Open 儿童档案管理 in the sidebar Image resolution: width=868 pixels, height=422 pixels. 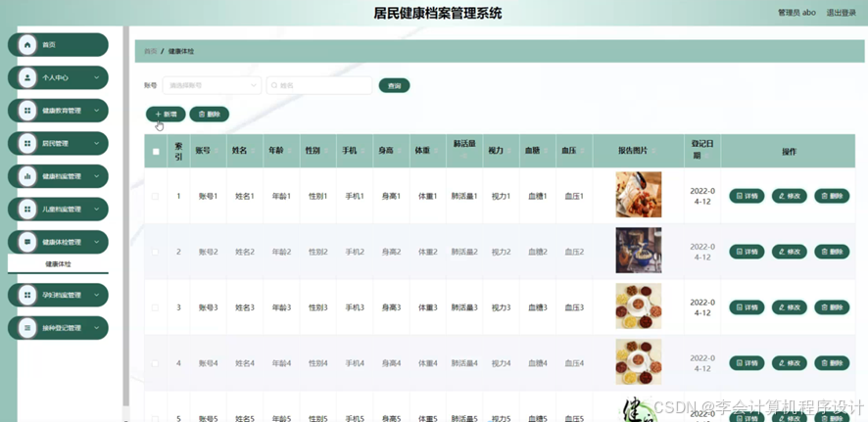58,210
